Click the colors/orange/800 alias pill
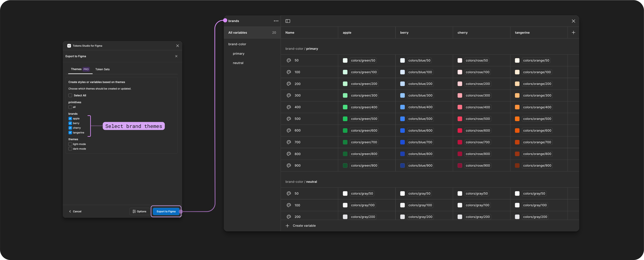Viewport: 644px width, 260px height. (537, 154)
